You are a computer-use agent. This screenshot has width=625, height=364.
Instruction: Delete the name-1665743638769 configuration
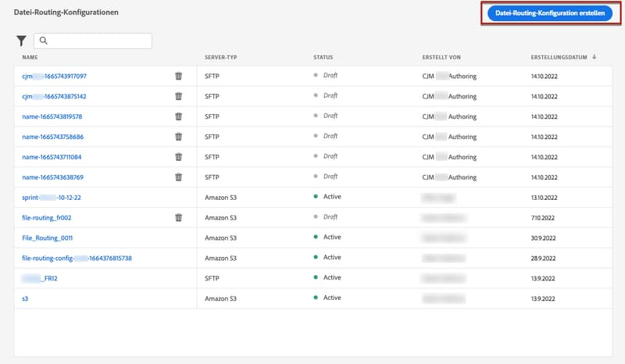(x=179, y=177)
